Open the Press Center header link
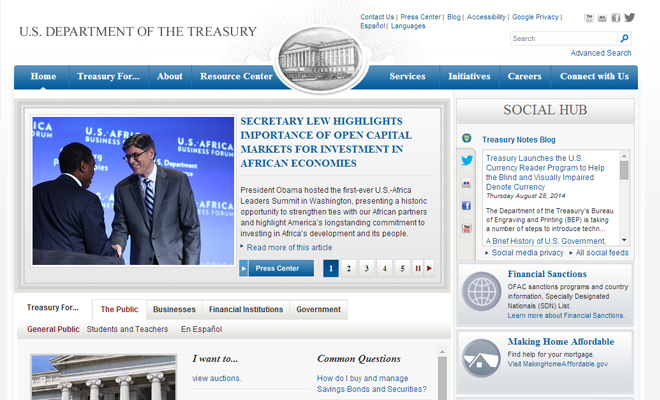This screenshot has width=660, height=400. coord(420,17)
